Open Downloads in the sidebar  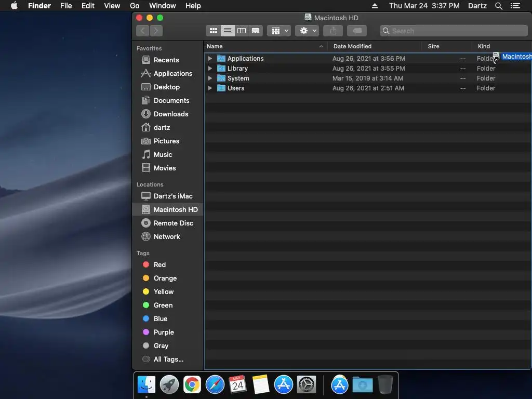coord(168,114)
